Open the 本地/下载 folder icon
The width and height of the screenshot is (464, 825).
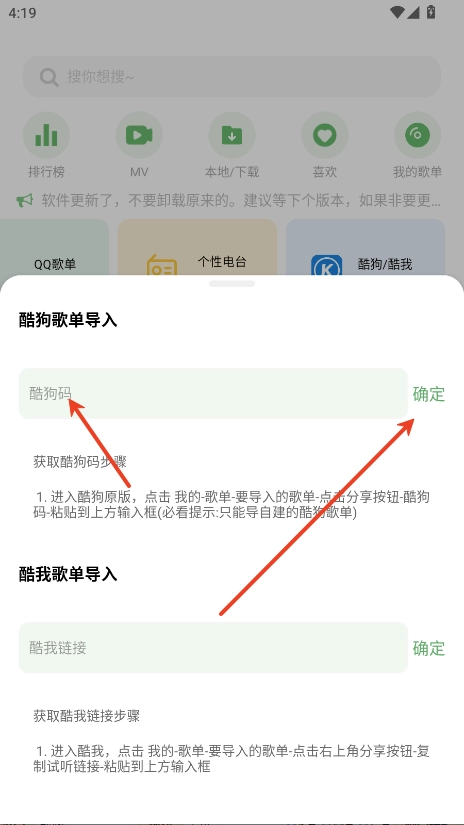232,135
